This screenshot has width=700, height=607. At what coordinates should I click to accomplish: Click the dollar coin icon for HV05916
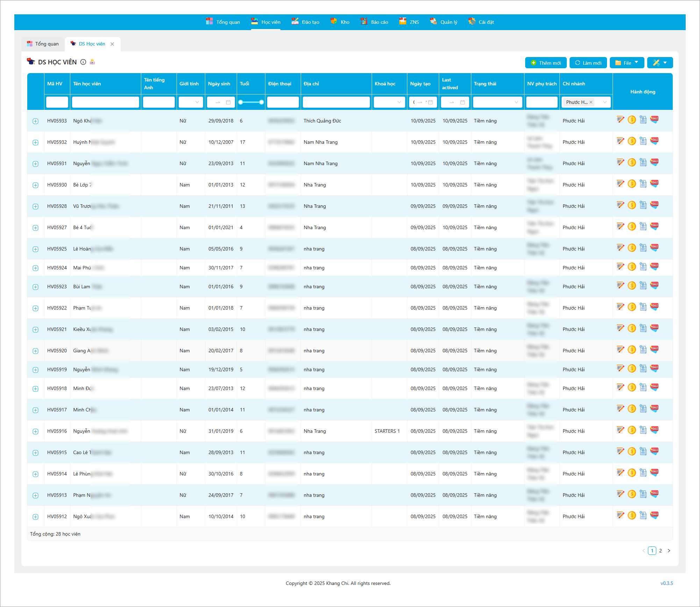point(631,430)
